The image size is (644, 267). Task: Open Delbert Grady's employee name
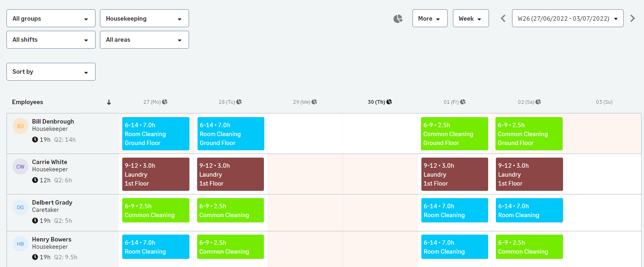coord(52,203)
